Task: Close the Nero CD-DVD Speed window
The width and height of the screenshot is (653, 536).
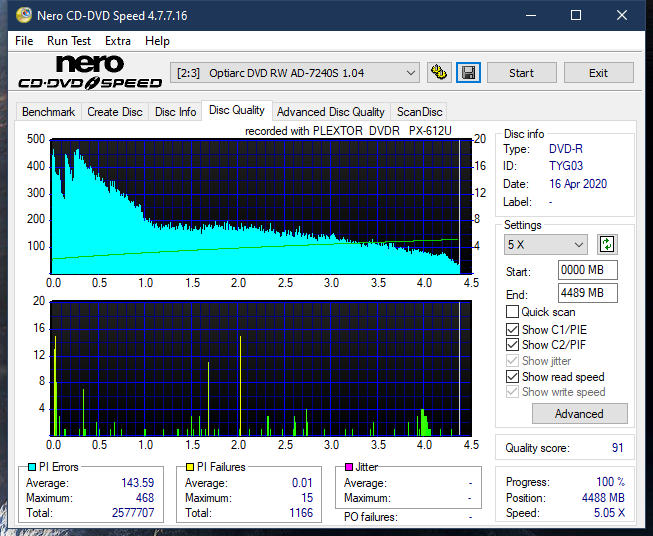Action: 622,15
